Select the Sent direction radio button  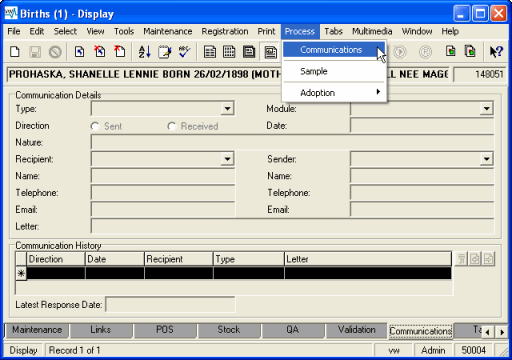tap(95, 126)
